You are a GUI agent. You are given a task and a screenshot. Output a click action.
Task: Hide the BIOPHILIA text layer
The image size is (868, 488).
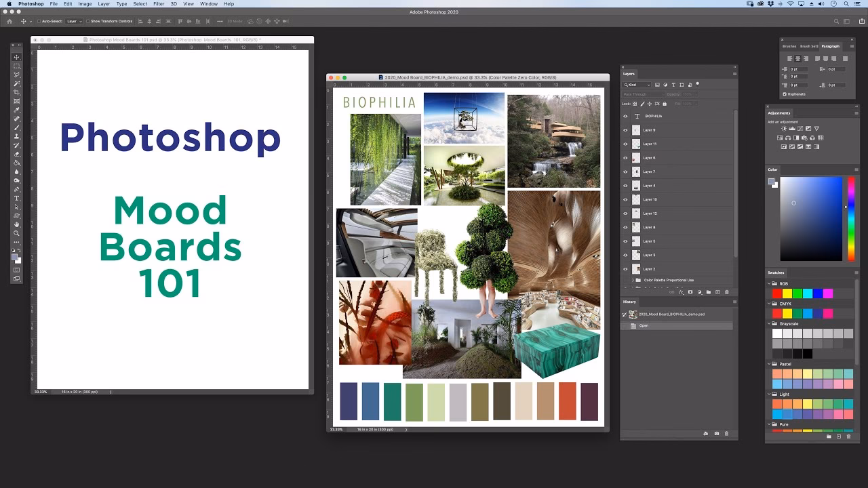pyautogui.click(x=625, y=117)
